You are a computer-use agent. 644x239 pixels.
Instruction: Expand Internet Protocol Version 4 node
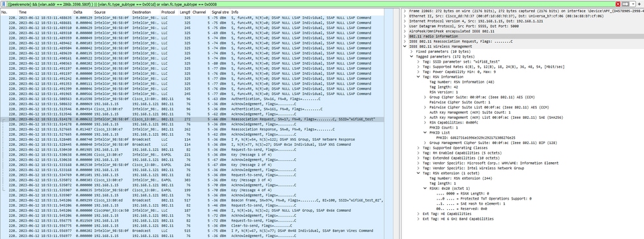tap(405, 21)
